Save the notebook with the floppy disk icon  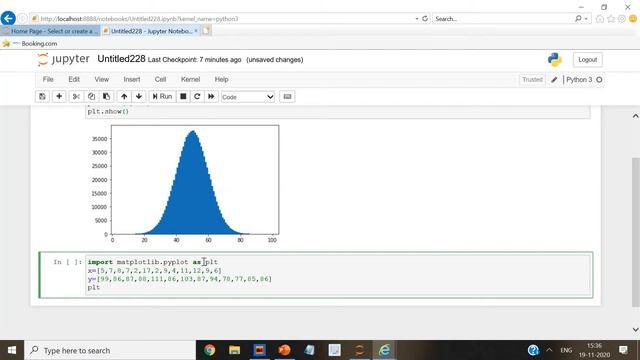[42, 97]
